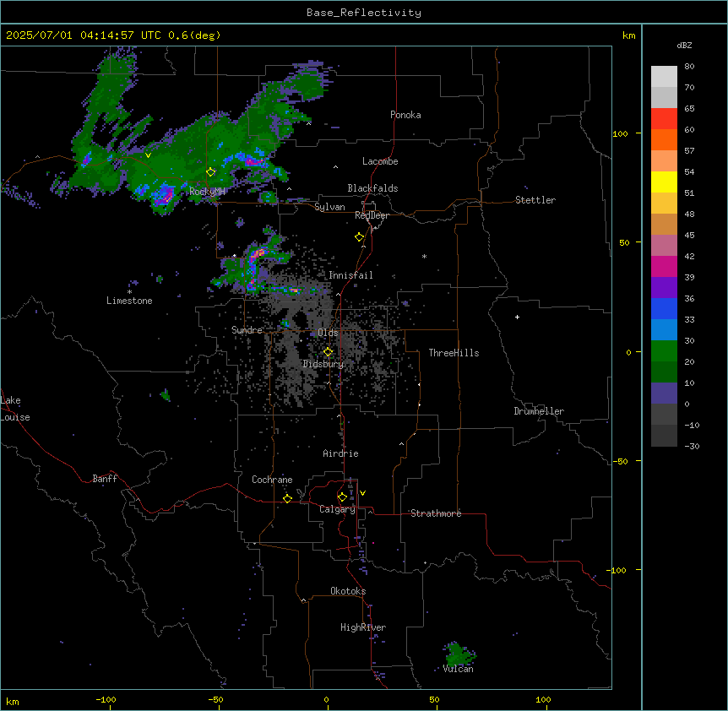Click the yellow V marker inside northwest rain band
The width and height of the screenshot is (728, 711).
148,155
